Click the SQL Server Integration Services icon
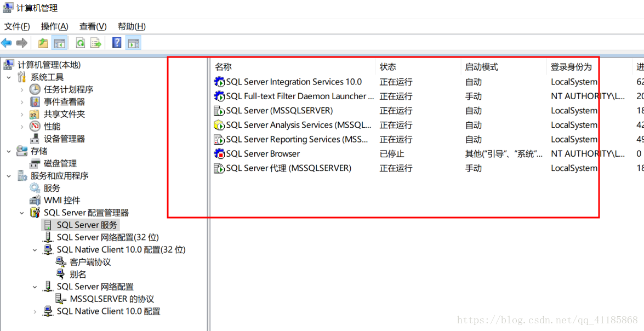The image size is (644, 331). 219,82
